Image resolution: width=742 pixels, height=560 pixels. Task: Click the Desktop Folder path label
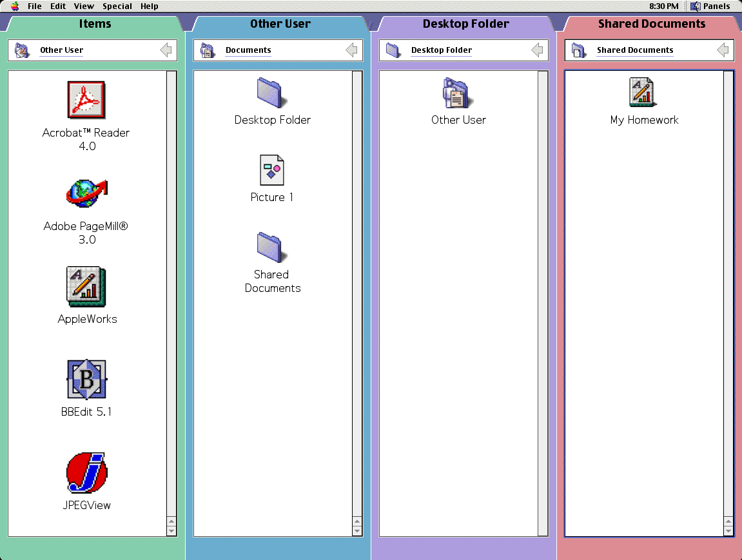point(442,50)
